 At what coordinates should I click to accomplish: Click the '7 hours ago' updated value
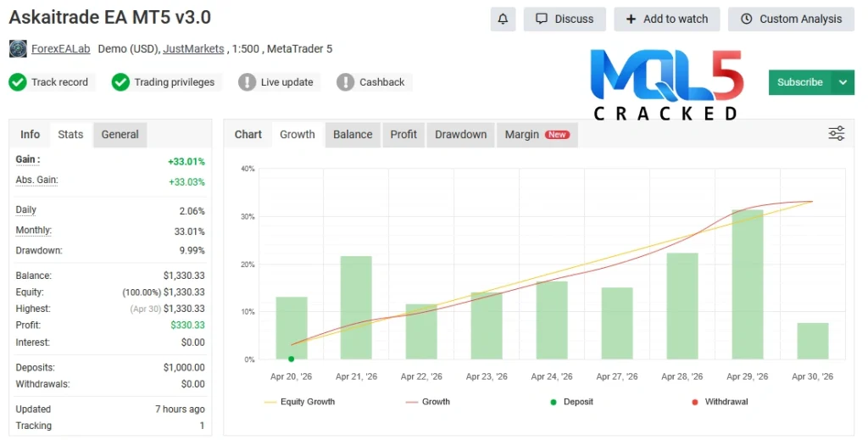coord(180,409)
